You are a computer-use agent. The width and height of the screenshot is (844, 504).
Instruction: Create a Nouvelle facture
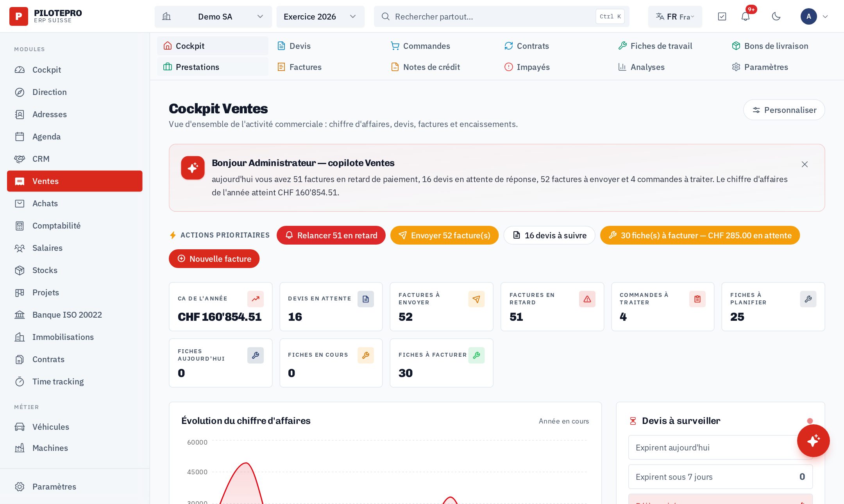tap(214, 259)
